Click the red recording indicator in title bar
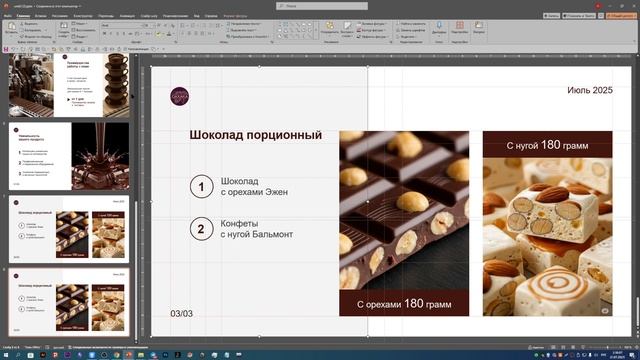Image resolution: width=640 pixels, height=360 pixels. (x=598, y=6)
